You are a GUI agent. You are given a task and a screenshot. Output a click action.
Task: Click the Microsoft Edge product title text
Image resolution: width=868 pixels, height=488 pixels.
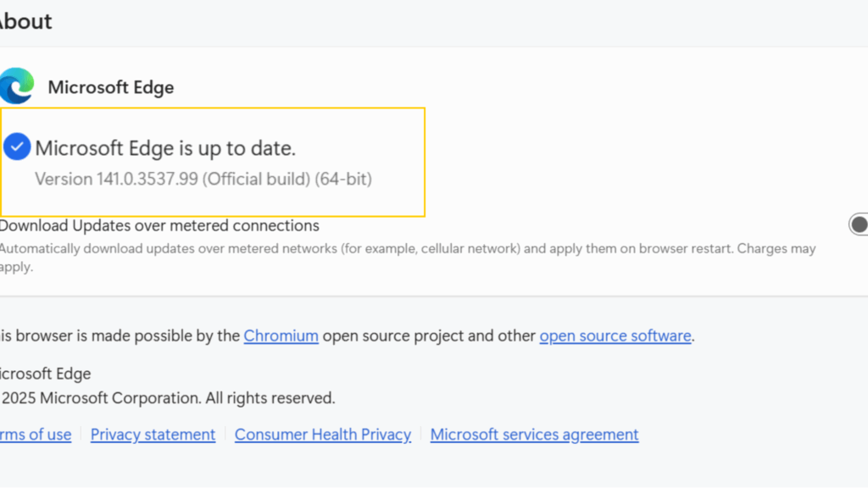point(111,86)
